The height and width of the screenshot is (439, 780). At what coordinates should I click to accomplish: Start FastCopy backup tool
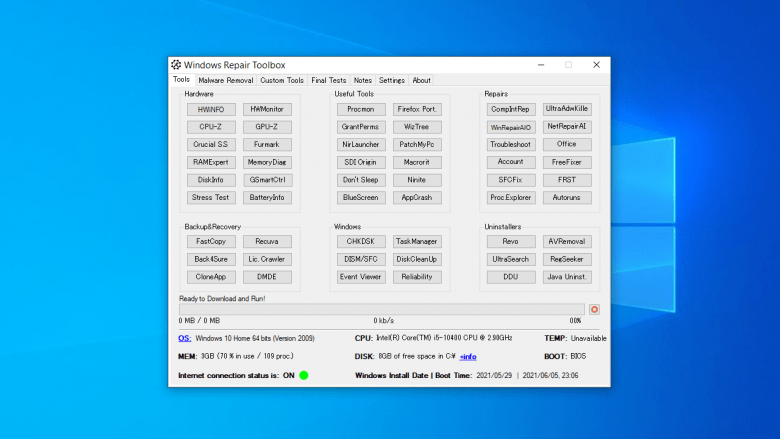pos(211,242)
